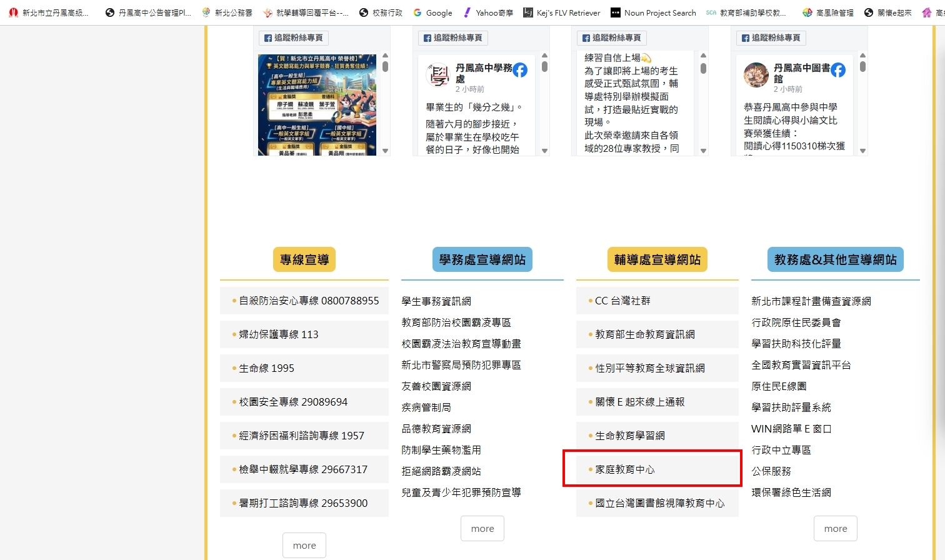Open 新北市課程計畫備查資源網 link
945x560 pixels.
point(811,301)
